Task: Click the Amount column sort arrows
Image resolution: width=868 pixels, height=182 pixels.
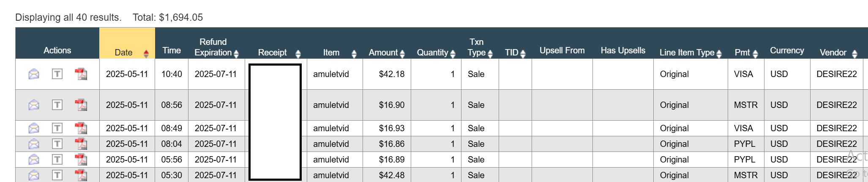Action: point(402,53)
